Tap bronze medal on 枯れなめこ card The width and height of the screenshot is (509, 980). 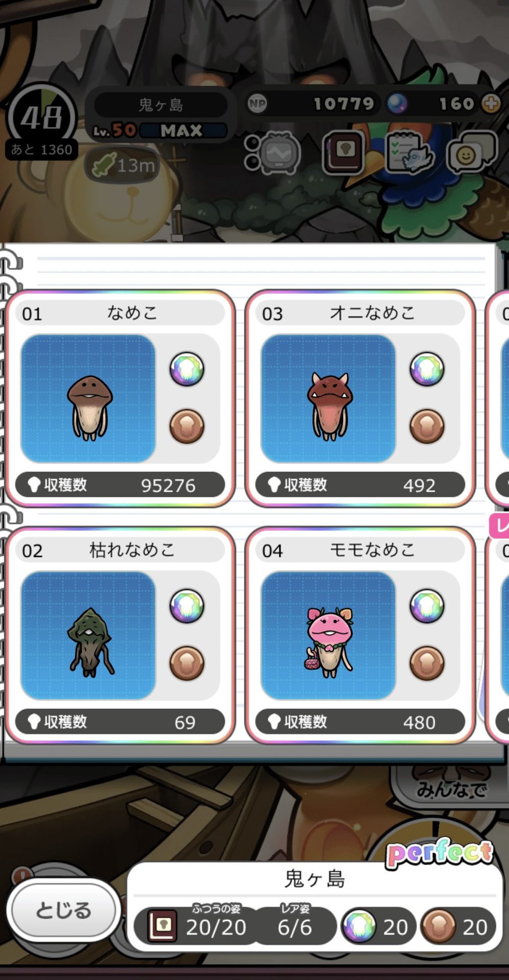(187, 663)
